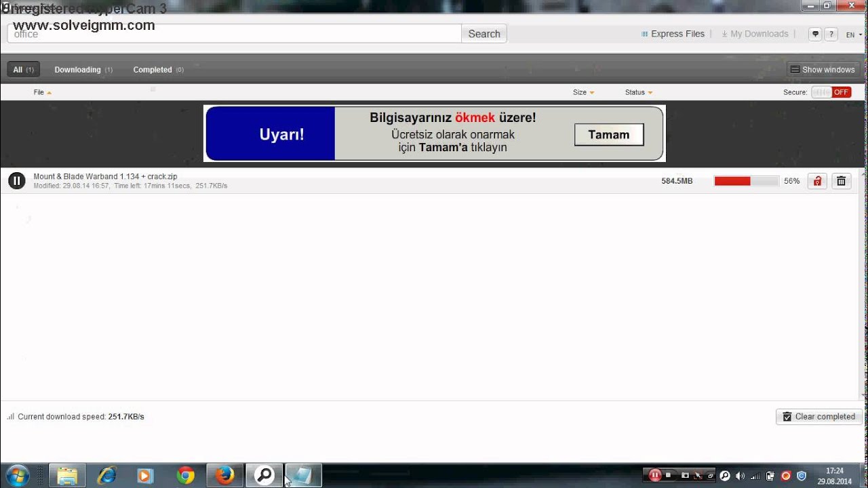Sort the list by File column
Screen dimensions: 868x488
pos(42,92)
